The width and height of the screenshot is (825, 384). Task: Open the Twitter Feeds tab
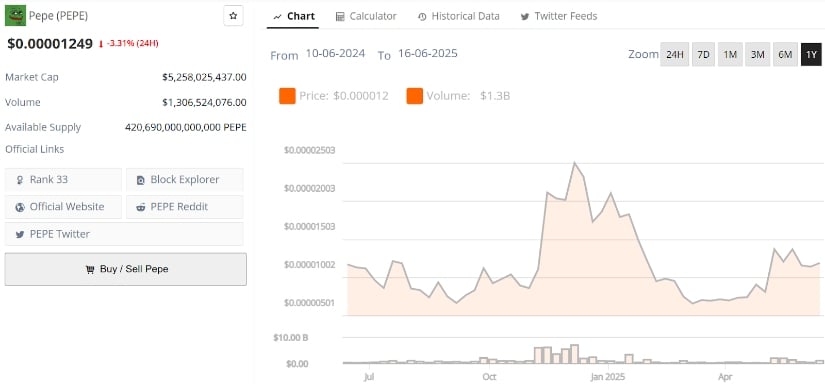(559, 16)
